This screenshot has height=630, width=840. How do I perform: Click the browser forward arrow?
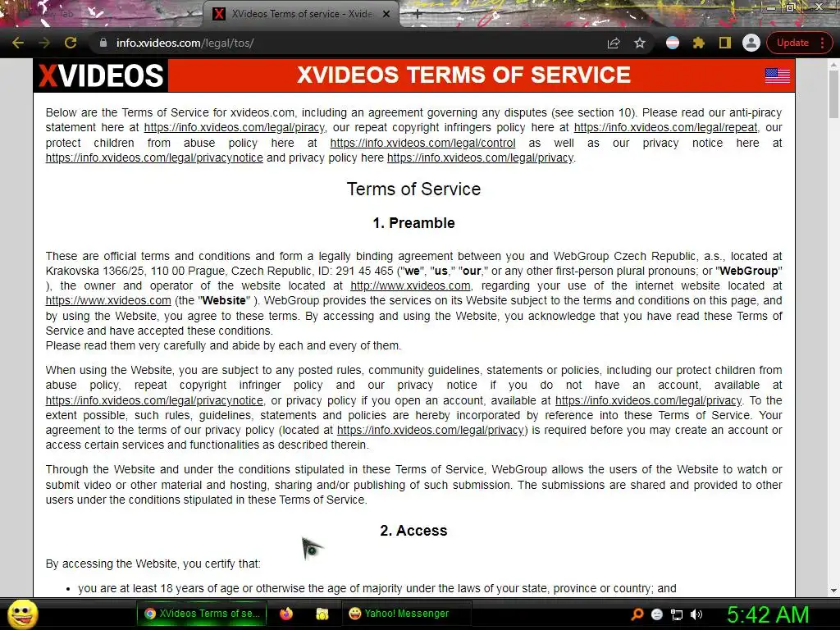point(44,43)
